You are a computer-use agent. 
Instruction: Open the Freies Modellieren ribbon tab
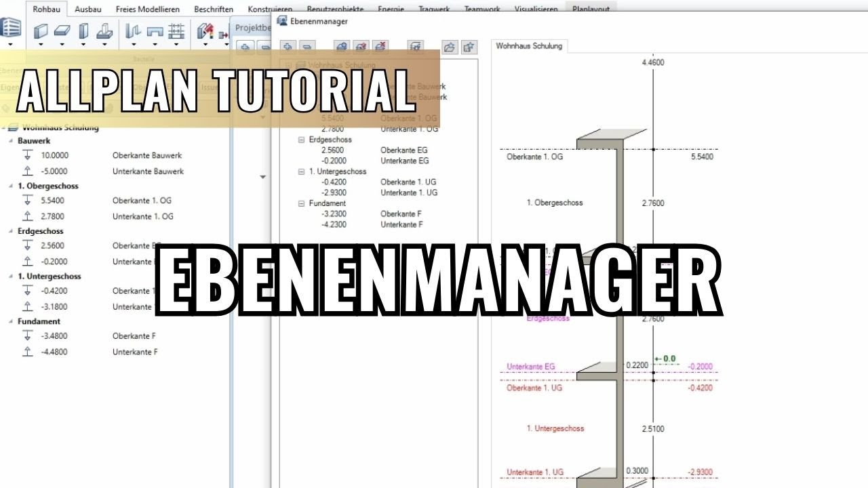148,9
